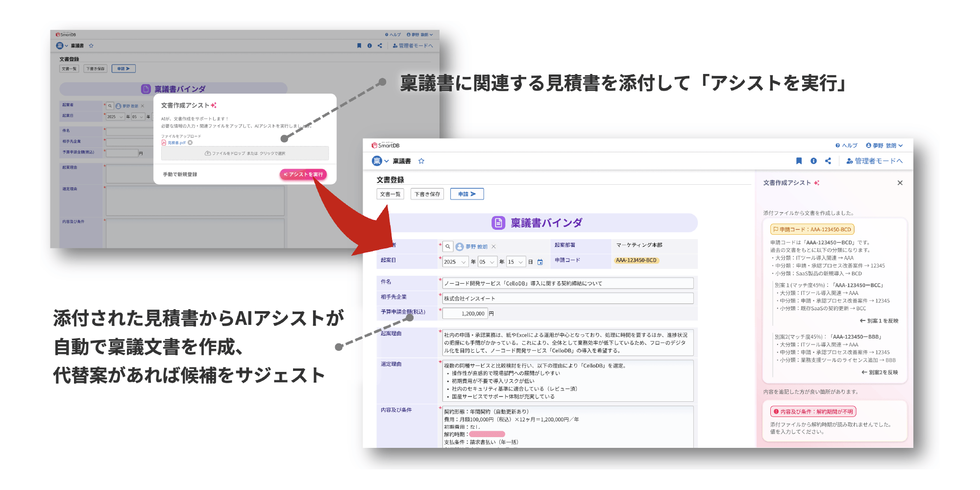Open ヘルプ in the front window header

(846, 146)
